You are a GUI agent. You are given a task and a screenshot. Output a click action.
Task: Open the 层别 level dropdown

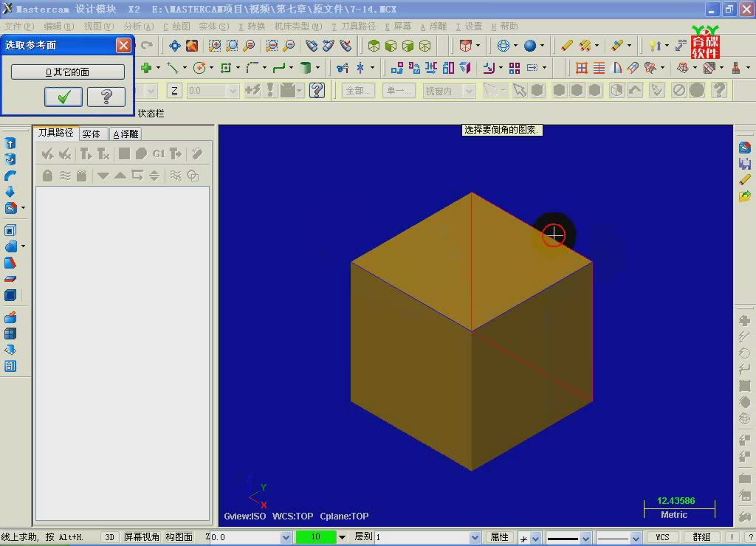coord(475,537)
